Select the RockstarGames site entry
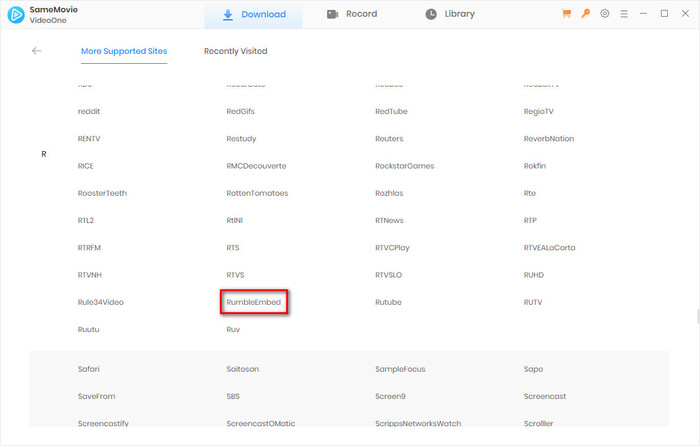Screen dimensions: 700x446 pos(404,166)
